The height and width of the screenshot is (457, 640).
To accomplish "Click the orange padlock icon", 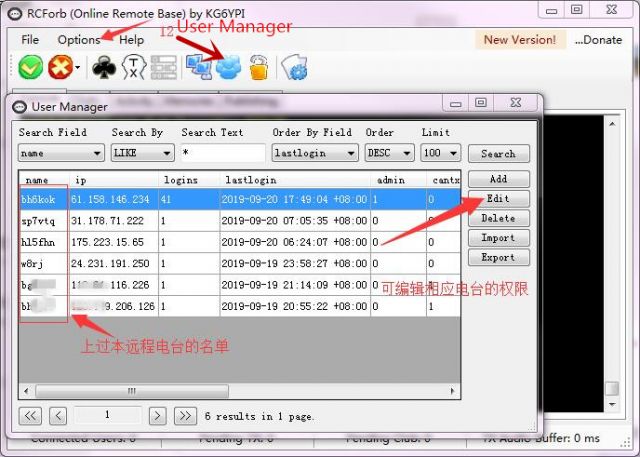I will [259, 67].
